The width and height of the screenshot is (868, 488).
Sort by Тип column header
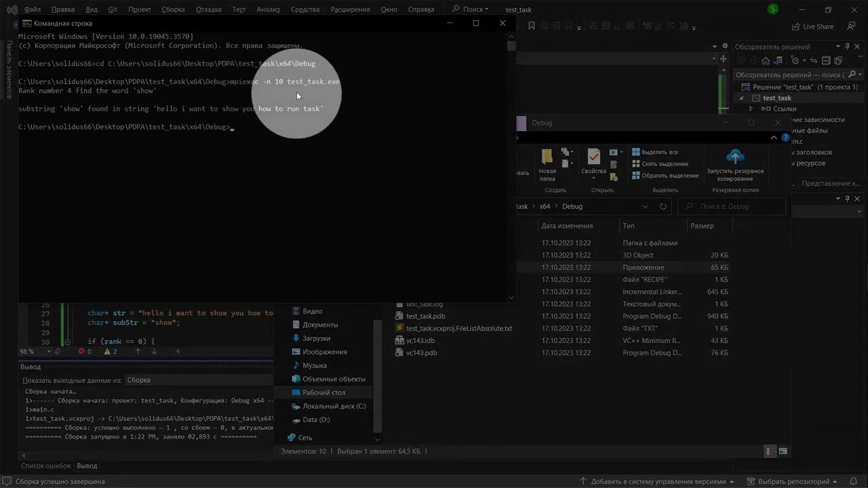(629, 226)
